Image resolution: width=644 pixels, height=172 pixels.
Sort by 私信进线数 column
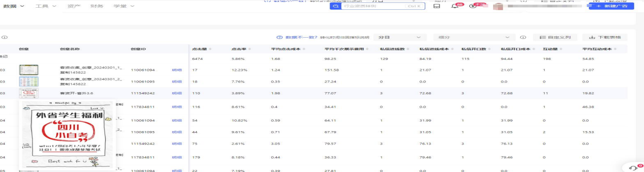click(408, 49)
